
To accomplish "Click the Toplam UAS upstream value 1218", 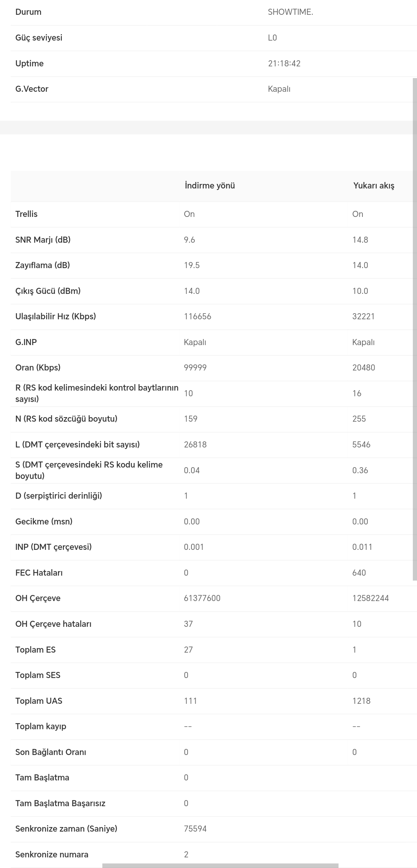I will tap(361, 701).
